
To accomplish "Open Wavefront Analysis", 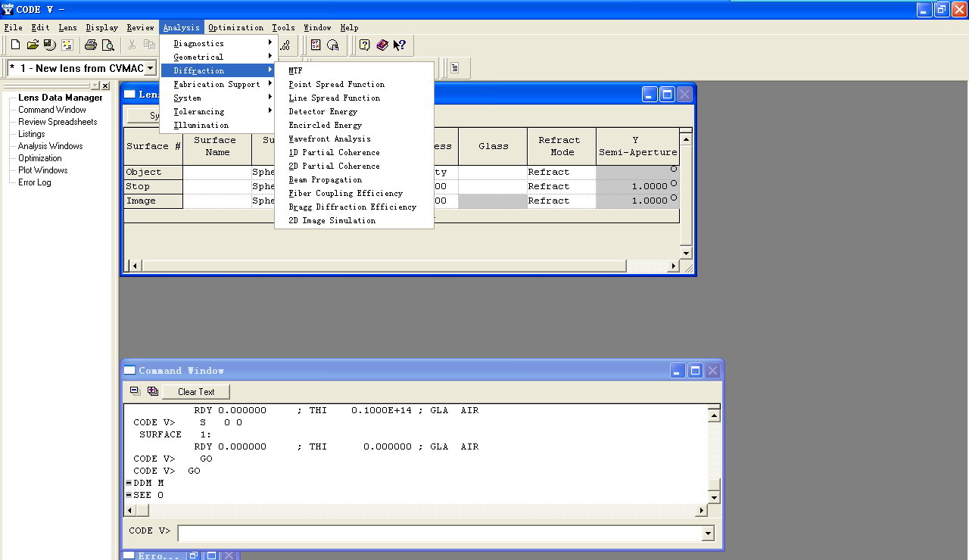I will click(354, 138).
